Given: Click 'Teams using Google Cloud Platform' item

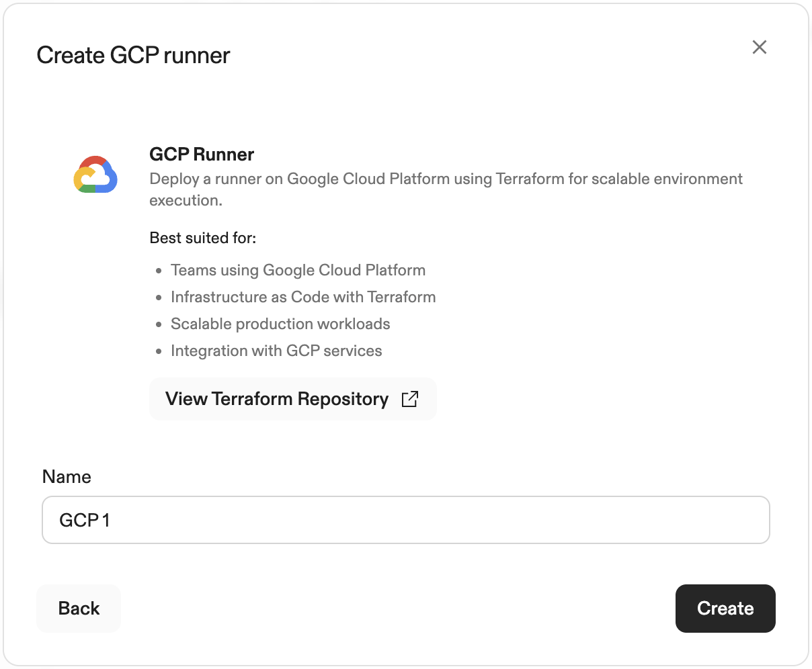Looking at the screenshot, I should pyautogui.click(x=298, y=270).
